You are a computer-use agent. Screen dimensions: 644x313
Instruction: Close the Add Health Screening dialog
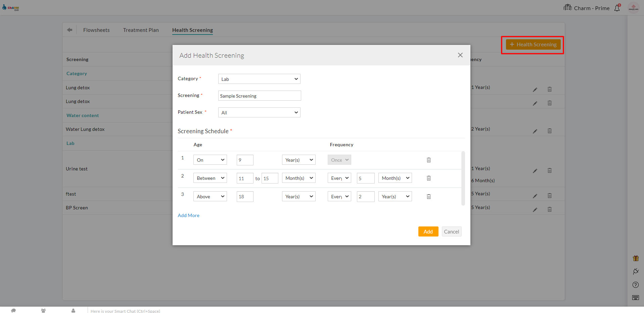tap(460, 55)
